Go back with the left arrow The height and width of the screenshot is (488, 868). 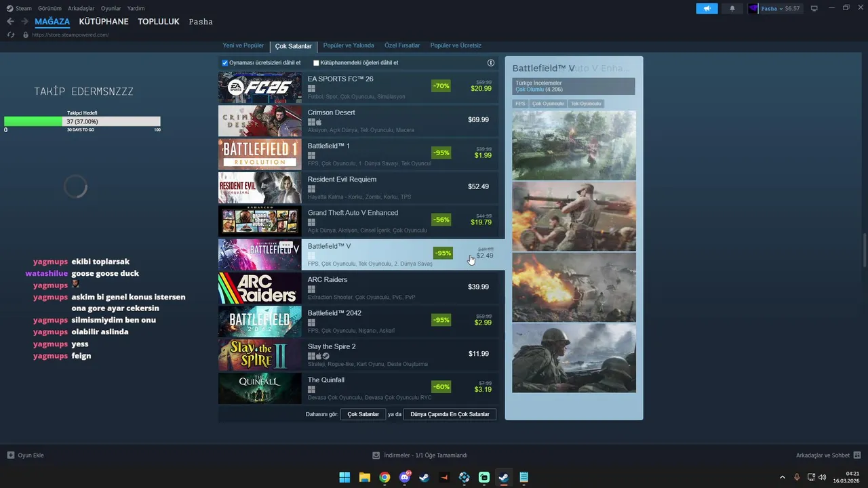coord(10,22)
